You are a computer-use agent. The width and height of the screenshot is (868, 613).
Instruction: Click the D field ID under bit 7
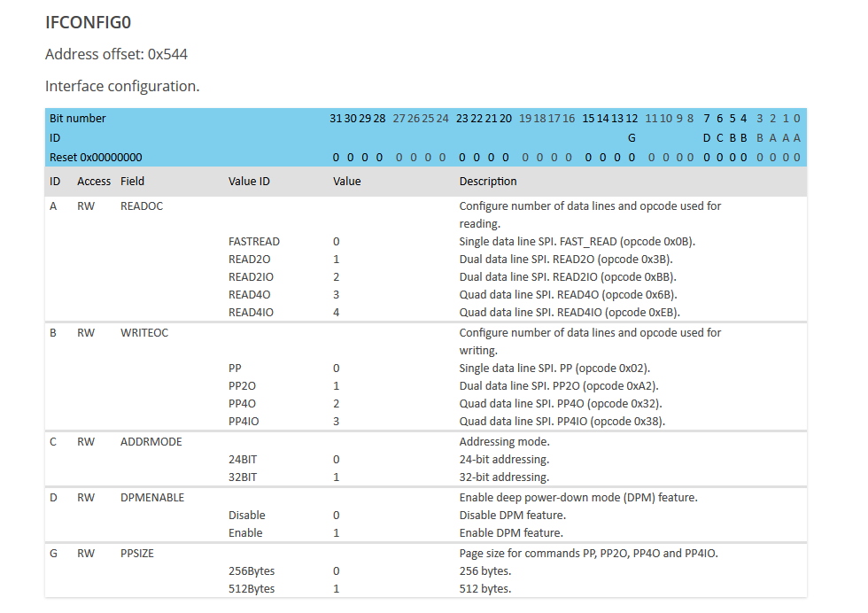click(x=707, y=138)
